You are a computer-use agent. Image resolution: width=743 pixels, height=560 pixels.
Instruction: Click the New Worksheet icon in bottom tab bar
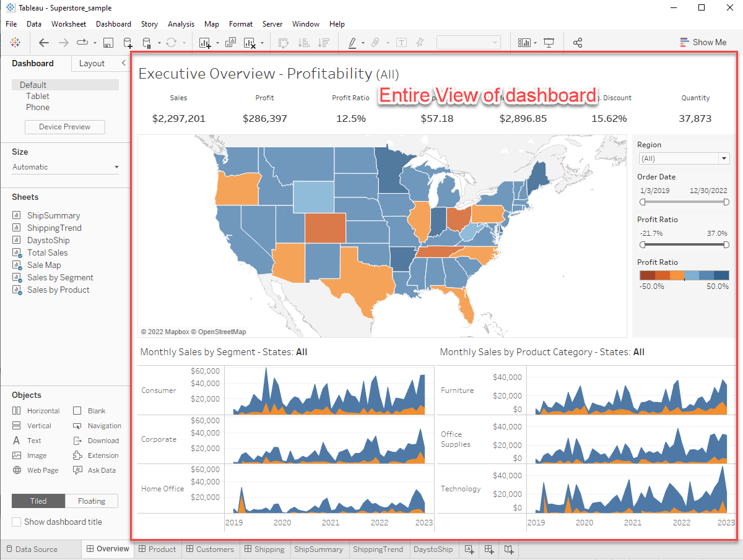tap(469, 549)
